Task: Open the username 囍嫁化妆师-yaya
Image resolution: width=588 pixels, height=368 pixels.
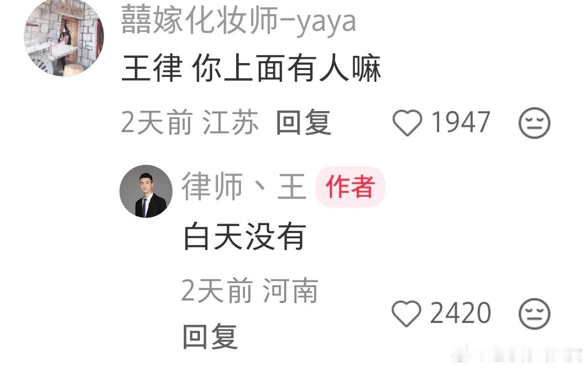Action: (x=239, y=21)
